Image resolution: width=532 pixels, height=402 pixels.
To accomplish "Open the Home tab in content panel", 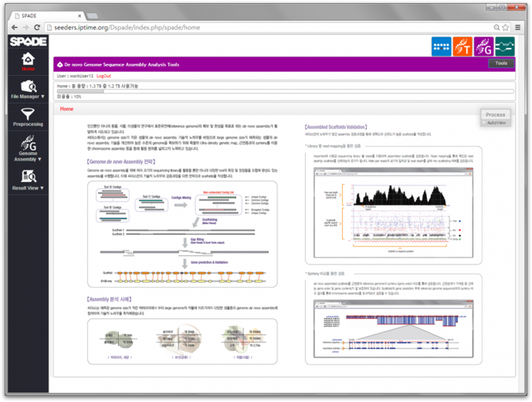I will 67,109.
